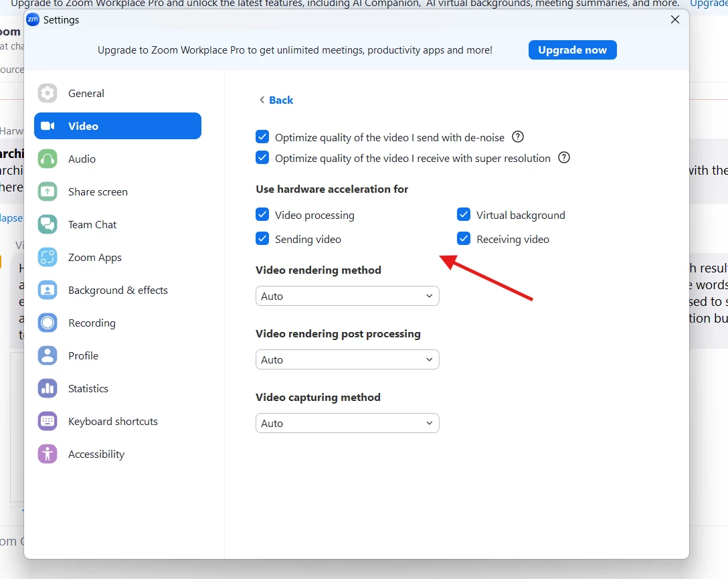Click the Team Chat bubble icon
Viewport: 728px width, 579px height.
(48, 225)
